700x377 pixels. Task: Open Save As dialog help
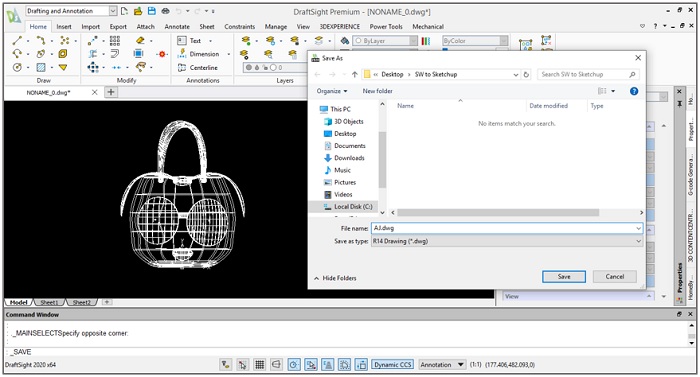pyautogui.click(x=633, y=91)
